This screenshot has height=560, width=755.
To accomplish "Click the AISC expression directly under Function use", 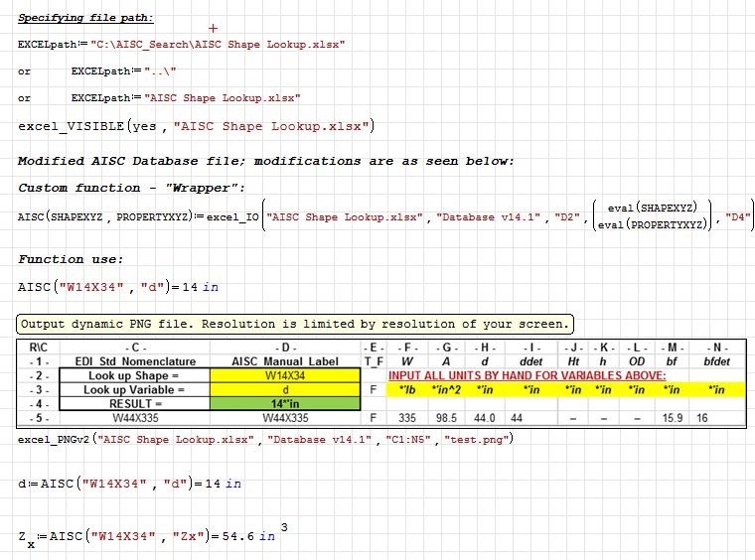I will [117, 287].
